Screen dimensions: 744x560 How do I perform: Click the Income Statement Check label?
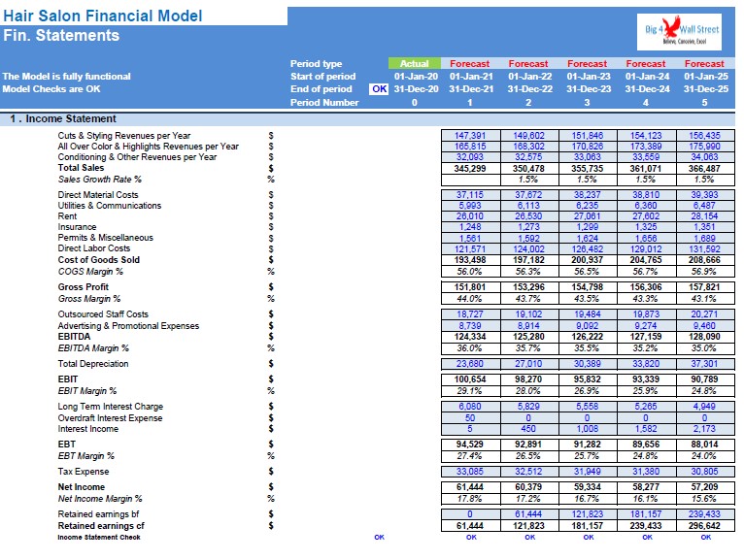coord(99,538)
